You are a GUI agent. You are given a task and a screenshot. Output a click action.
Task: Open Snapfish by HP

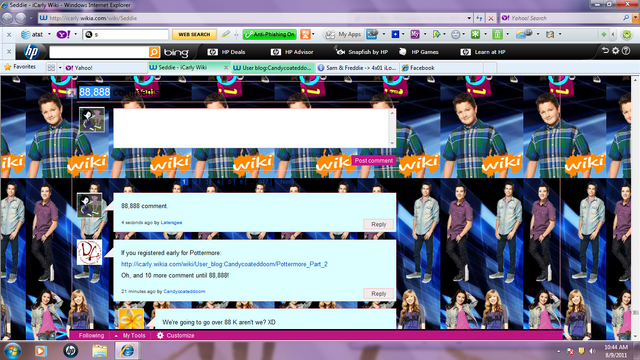coord(361,52)
